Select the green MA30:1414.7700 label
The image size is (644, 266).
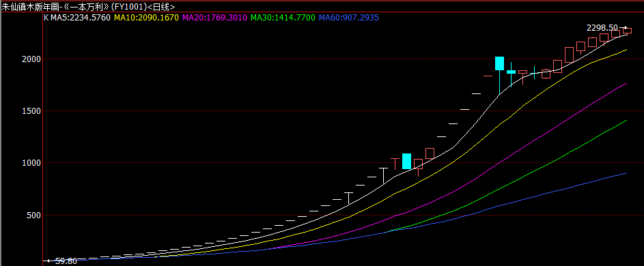point(283,18)
